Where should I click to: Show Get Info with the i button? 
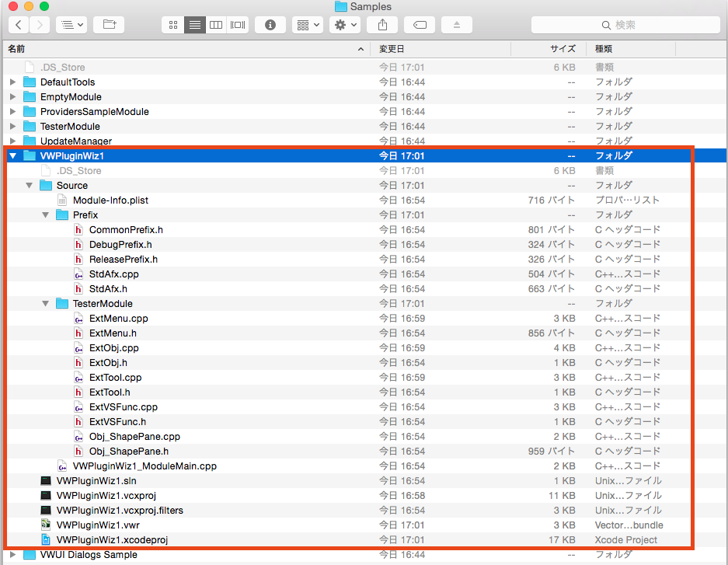pos(270,25)
